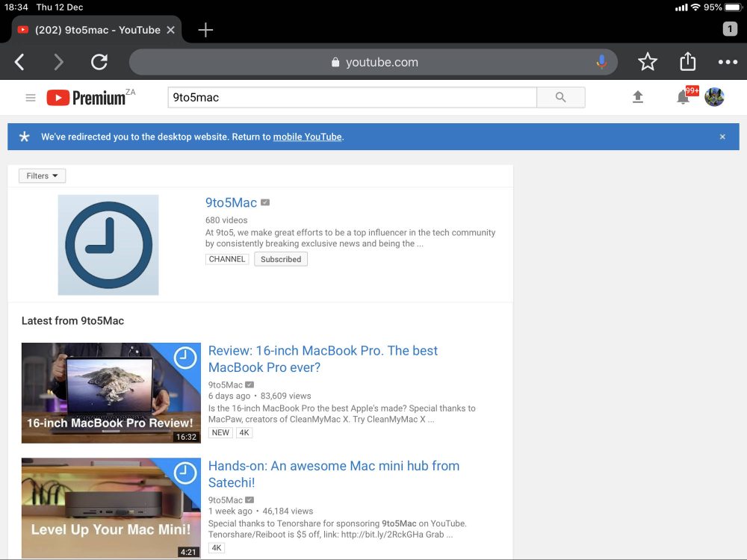Click in the YouTube search field
Screen dimensions: 747x560
point(351,97)
